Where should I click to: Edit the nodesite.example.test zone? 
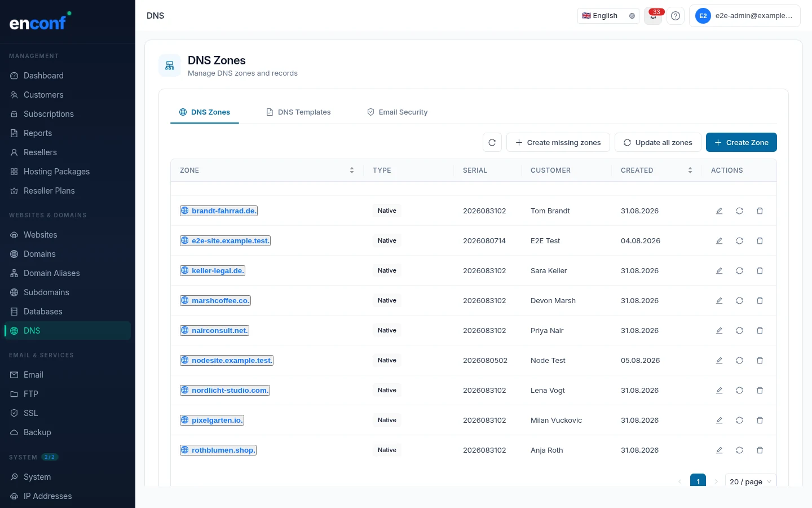(719, 360)
